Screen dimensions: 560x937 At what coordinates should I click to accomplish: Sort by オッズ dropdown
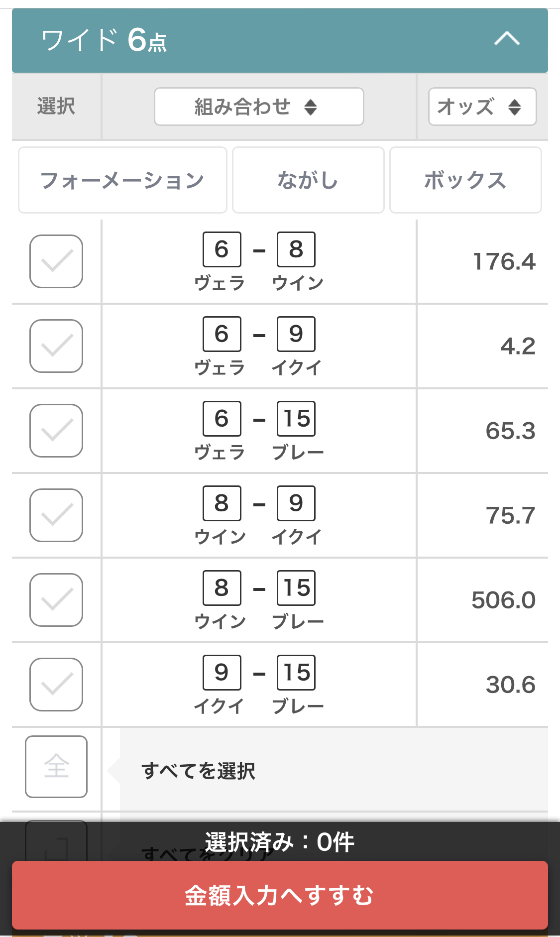[482, 107]
